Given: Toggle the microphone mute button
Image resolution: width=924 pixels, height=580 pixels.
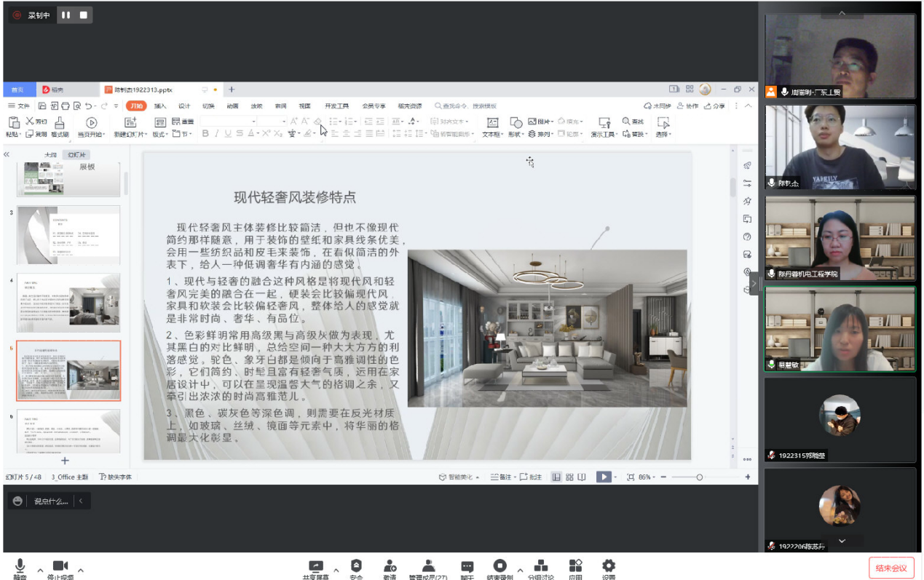Looking at the screenshot, I should (x=20, y=566).
